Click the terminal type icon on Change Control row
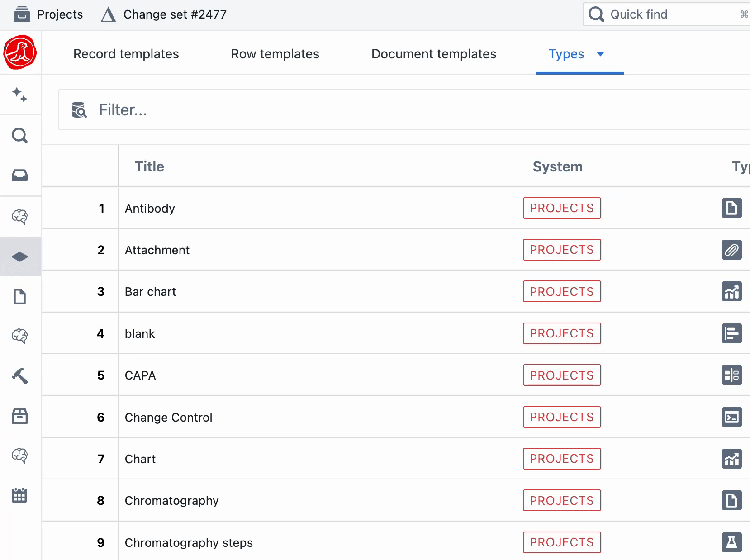The image size is (750, 560). coord(731,417)
